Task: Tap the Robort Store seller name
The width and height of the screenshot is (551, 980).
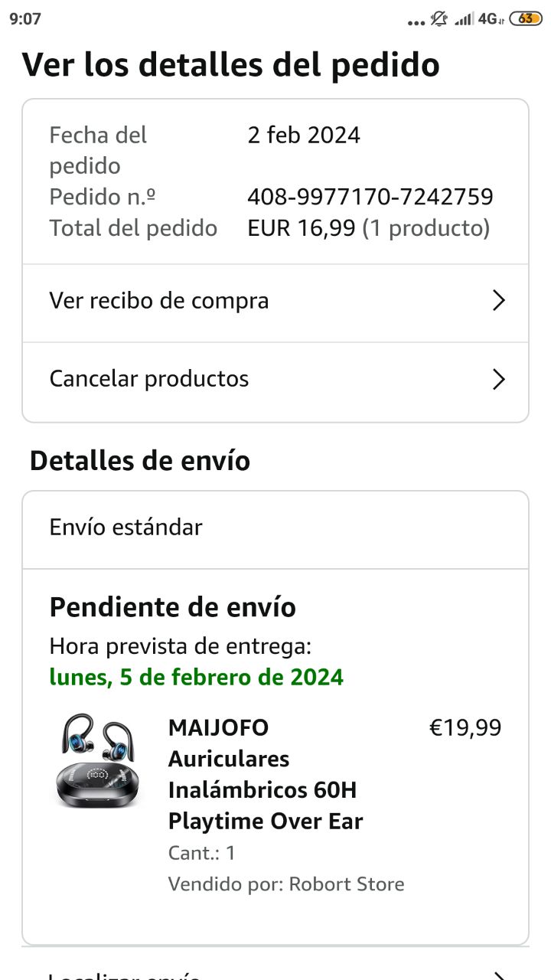Action: pyautogui.click(x=345, y=884)
